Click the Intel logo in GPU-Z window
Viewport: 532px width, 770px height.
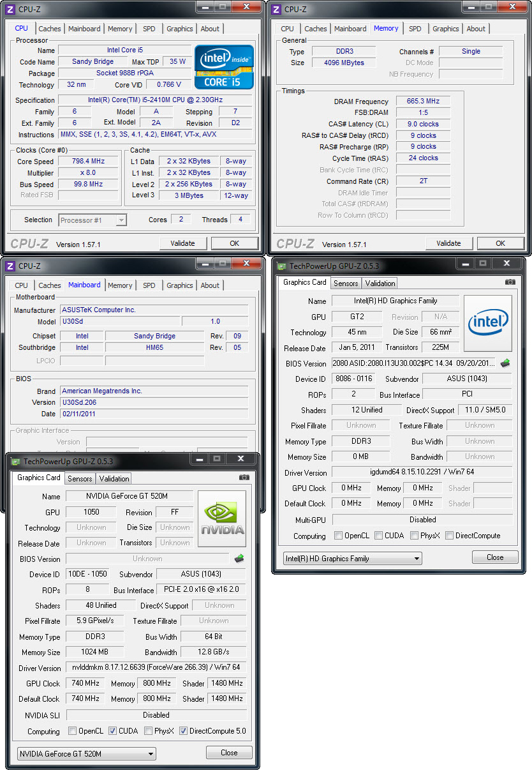click(488, 323)
